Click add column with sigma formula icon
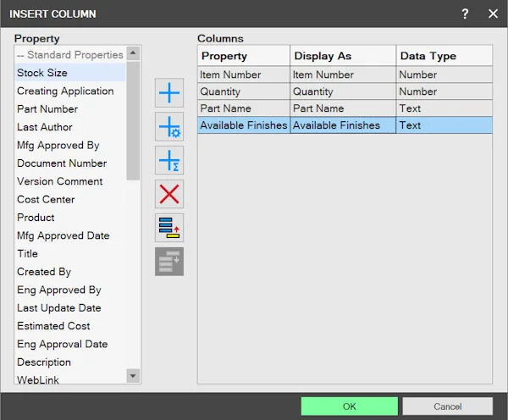Viewport: 508px width, 420px height. [169, 160]
